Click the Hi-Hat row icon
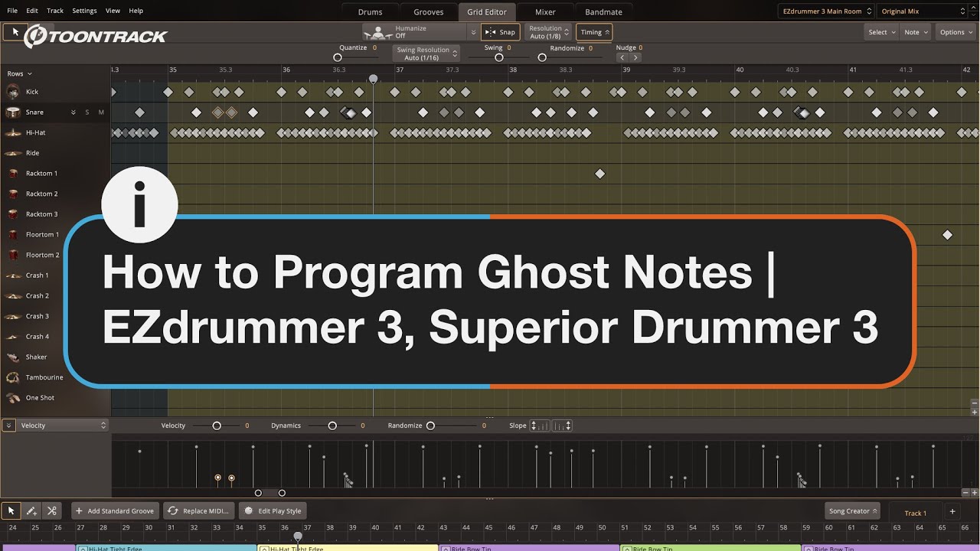980x551 pixels. click(x=13, y=132)
